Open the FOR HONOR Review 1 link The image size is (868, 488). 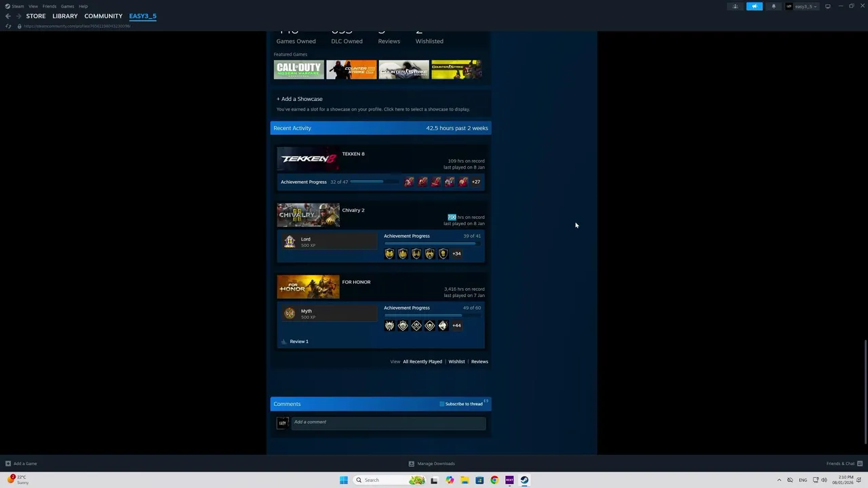(x=299, y=342)
